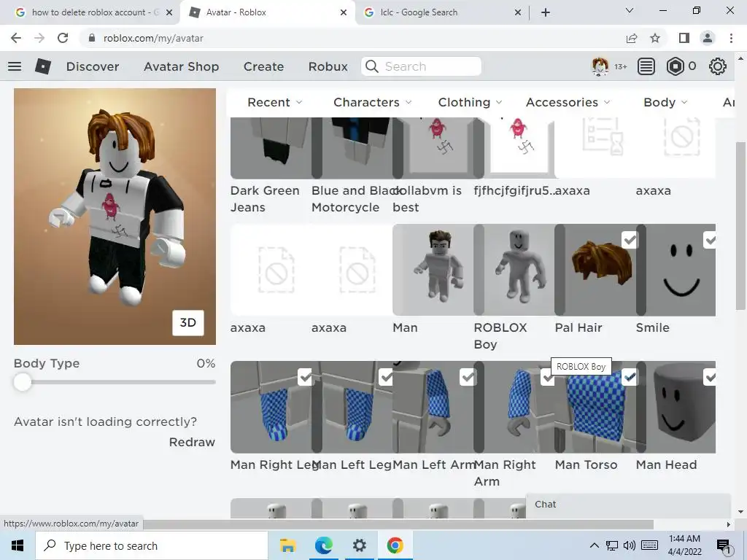
Task: Open Discover in the Roblox nav bar
Action: [93, 66]
